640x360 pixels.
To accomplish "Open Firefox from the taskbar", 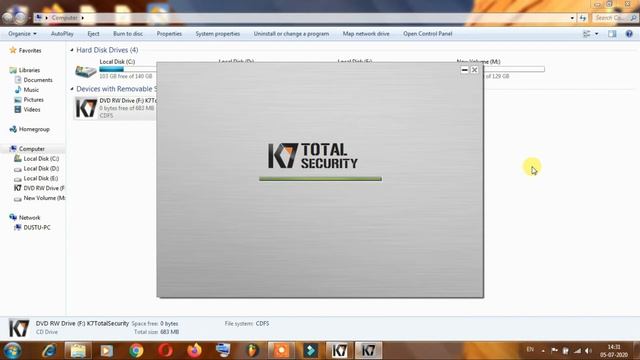I will click(x=195, y=351).
